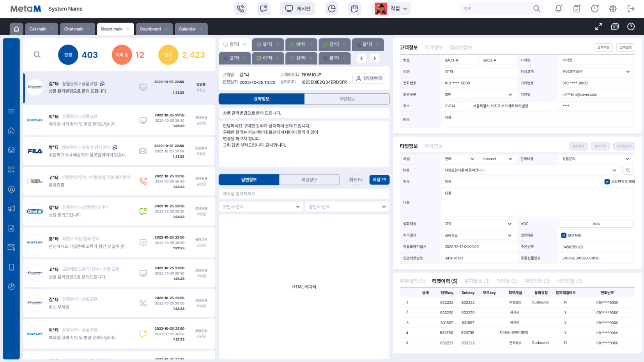Open the chat bubble icon in header
The image size is (644, 362).
[x=264, y=9]
